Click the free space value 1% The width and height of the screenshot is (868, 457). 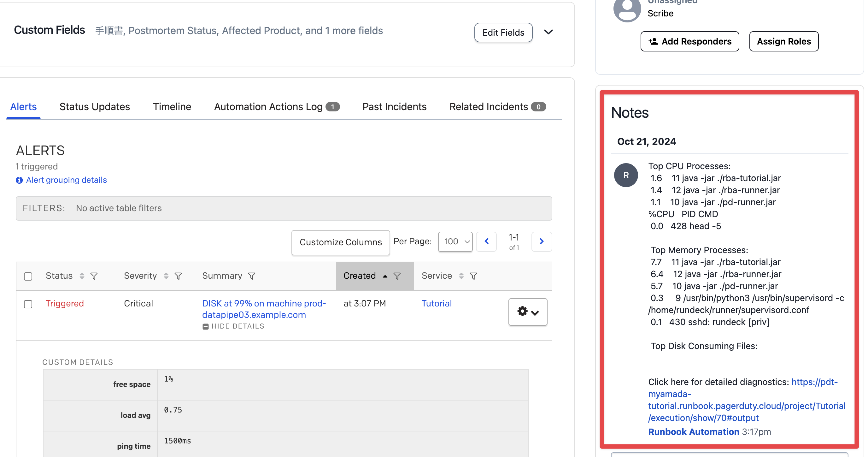pyautogui.click(x=168, y=379)
